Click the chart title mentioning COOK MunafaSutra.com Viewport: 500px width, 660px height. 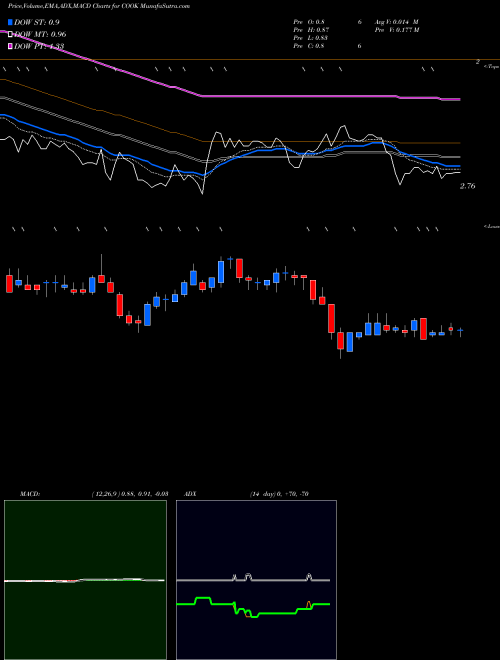click(x=98, y=6)
